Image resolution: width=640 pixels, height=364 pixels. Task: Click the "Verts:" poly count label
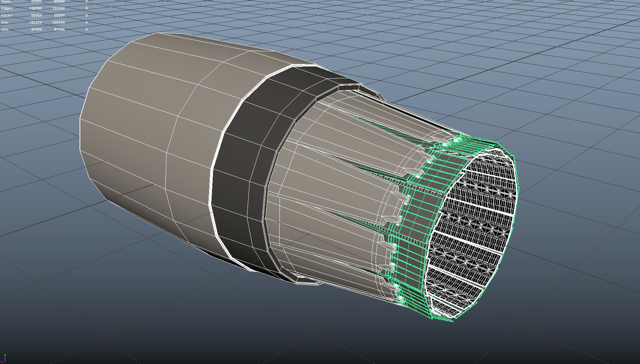pyautogui.click(x=6, y=1)
